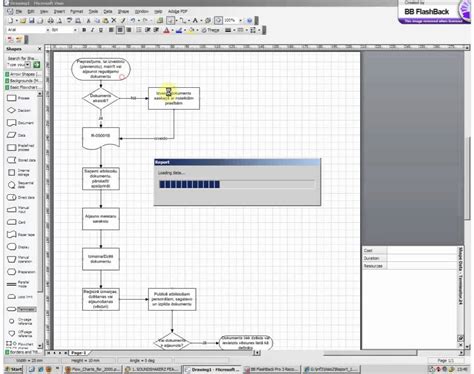Click the Redo arrow icon
Viewport: 474px width, 374px height.
[x=145, y=21]
